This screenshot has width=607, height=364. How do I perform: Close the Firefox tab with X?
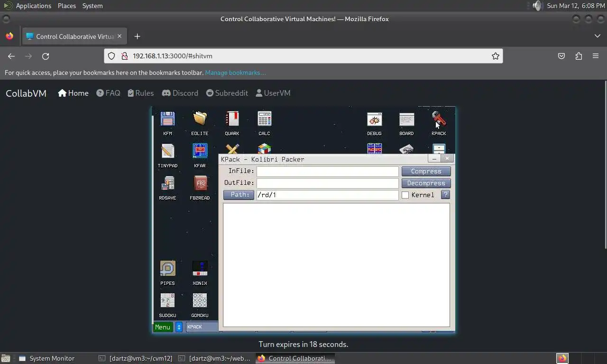click(120, 36)
